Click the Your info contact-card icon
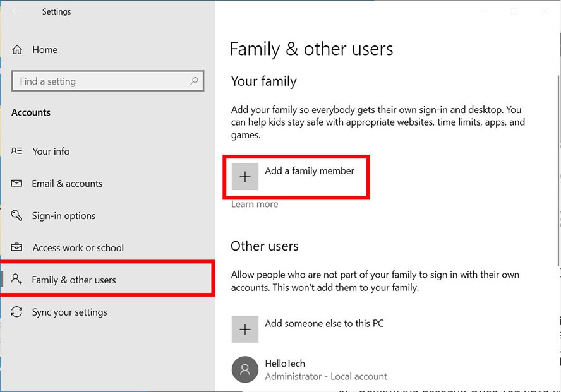This screenshot has width=561, height=392. tap(17, 151)
